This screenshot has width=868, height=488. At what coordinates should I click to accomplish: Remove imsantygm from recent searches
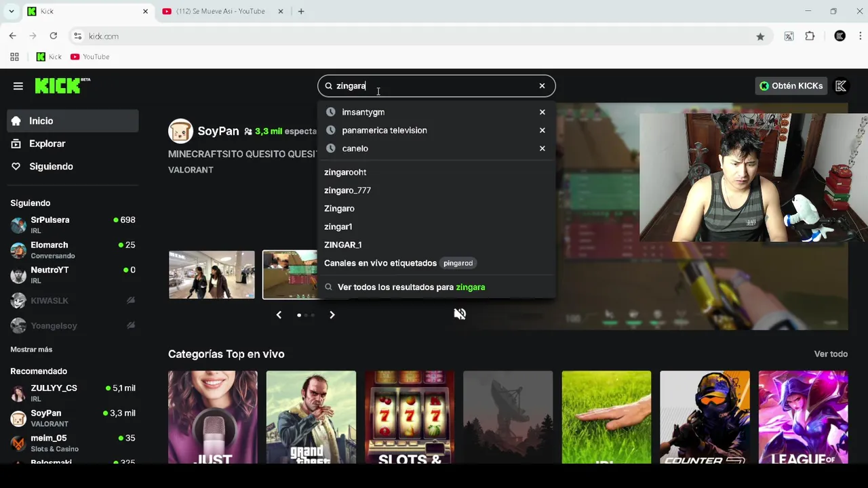point(542,112)
